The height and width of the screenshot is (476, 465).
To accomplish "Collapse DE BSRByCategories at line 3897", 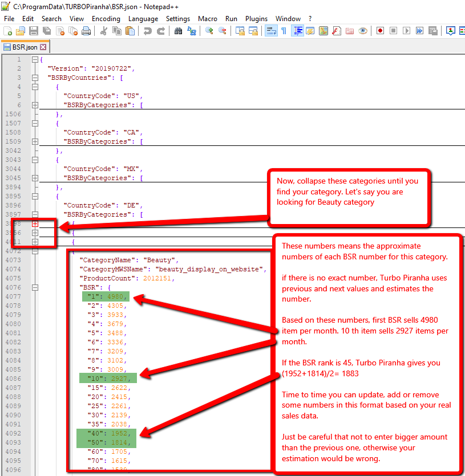I will click(35, 214).
